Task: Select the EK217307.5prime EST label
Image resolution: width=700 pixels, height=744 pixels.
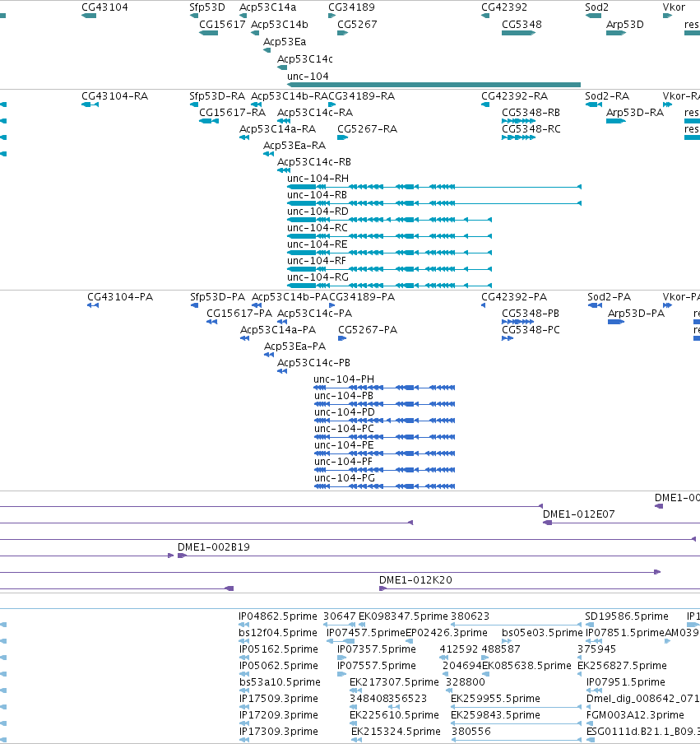Action: pos(394,681)
